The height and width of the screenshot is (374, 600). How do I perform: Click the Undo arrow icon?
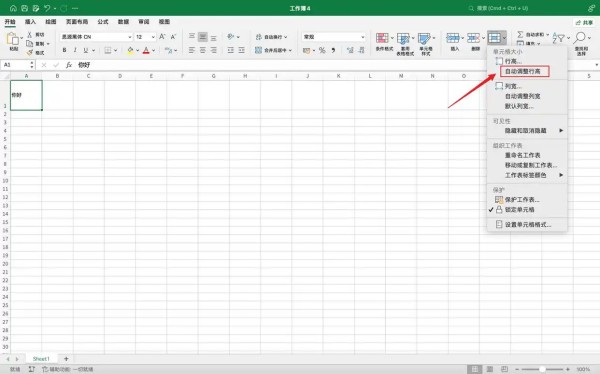click(47, 8)
